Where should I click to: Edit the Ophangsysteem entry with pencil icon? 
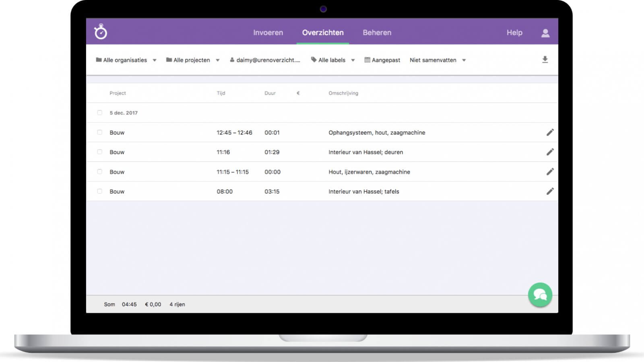click(x=550, y=132)
